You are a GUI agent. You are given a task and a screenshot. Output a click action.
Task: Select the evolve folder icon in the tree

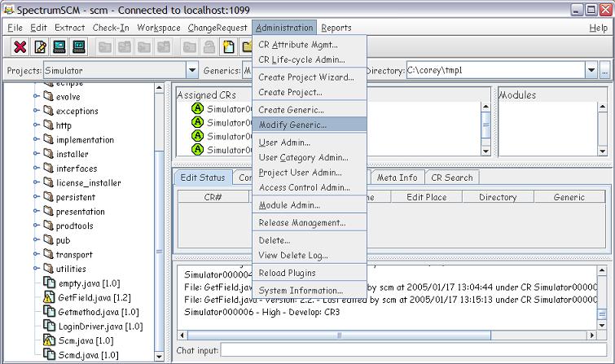(x=48, y=96)
